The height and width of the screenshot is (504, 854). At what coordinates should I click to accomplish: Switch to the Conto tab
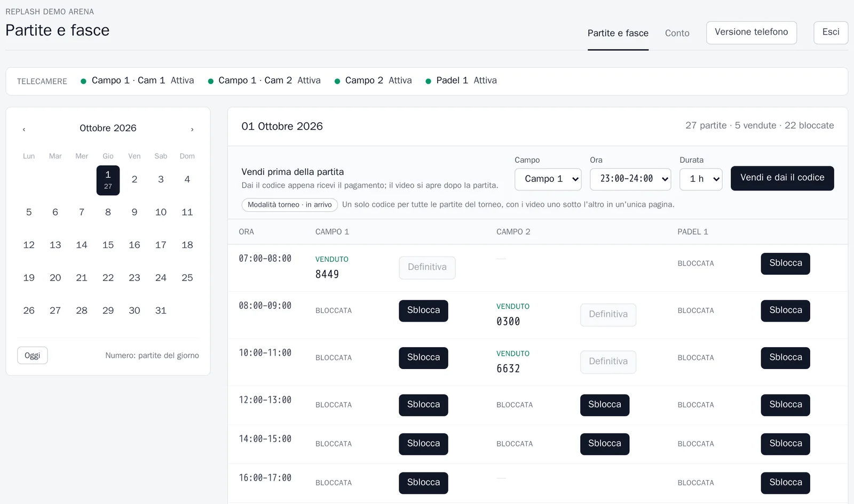click(677, 33)
